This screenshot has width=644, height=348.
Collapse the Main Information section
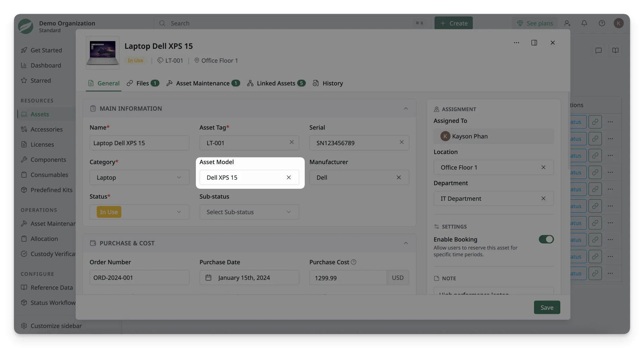[x=406, y=108]
